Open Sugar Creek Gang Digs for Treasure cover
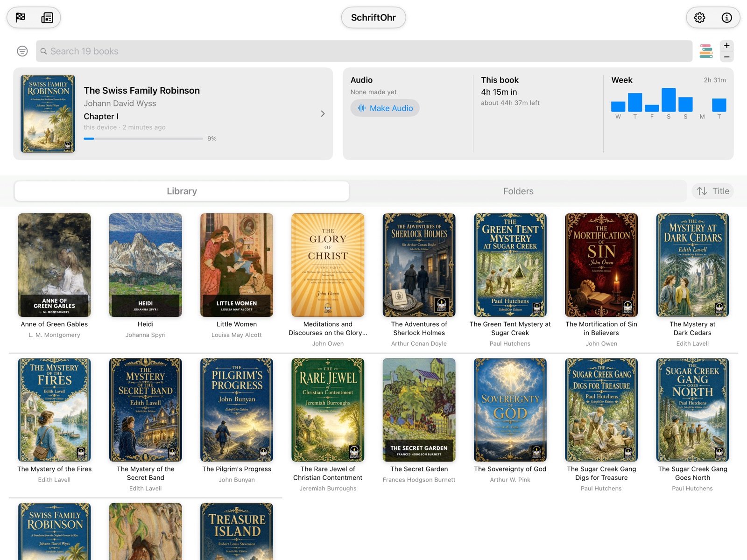This screenshot has width=747, height=560. pyautogui.click(x=601, y=410)
